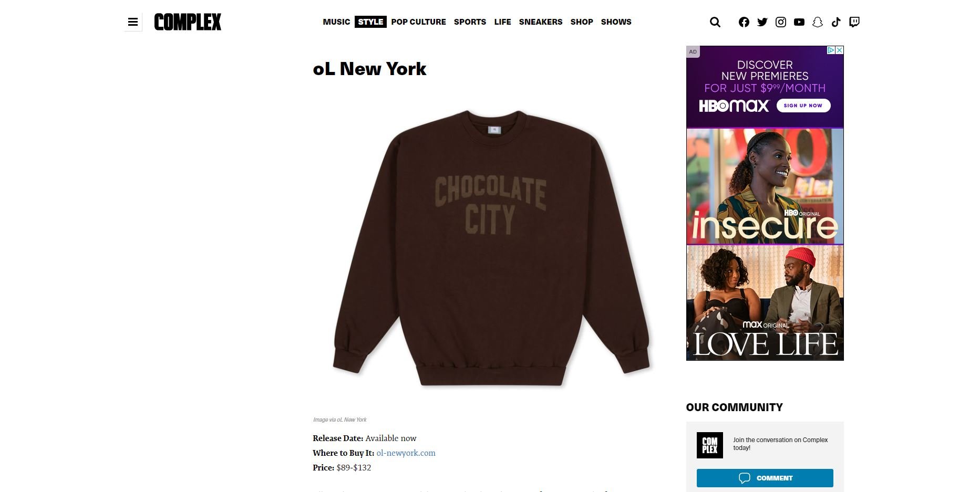Click the Chocolate City sweatshirt image
Image resolution: width=980 pixels, height=492 pixels.
point(491,248)
